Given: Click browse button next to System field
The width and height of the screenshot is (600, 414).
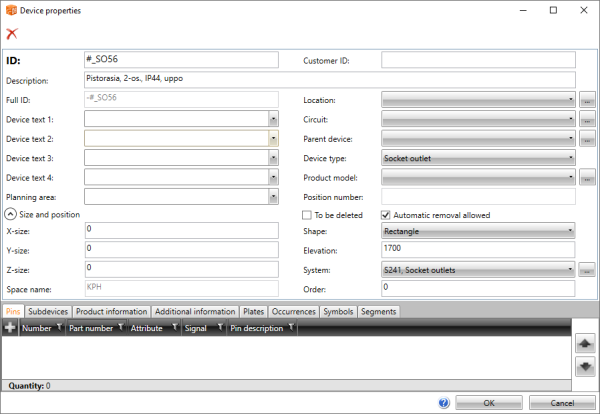Looking at the screenshot, I should click(x=587, y=269).
